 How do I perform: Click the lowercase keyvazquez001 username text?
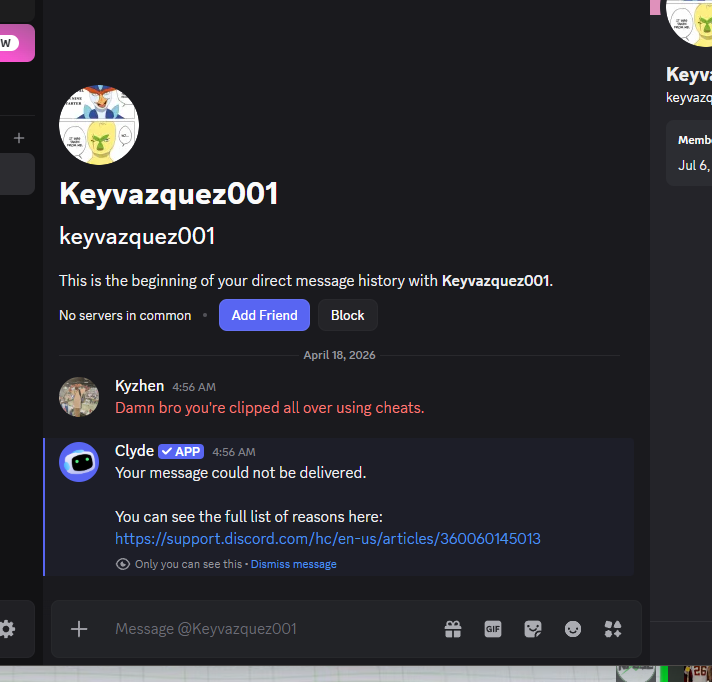click(x=137, y=237)
